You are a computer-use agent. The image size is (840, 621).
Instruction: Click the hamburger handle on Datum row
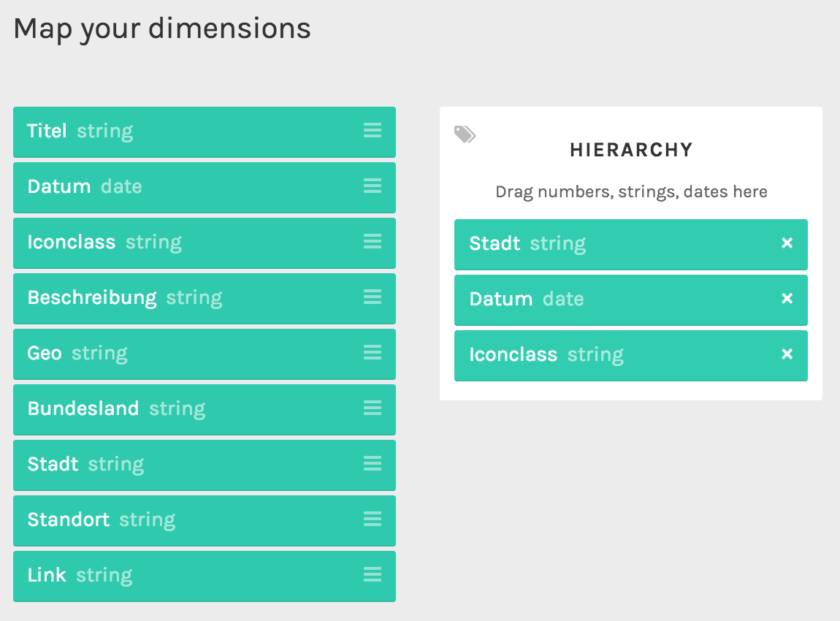373,186
